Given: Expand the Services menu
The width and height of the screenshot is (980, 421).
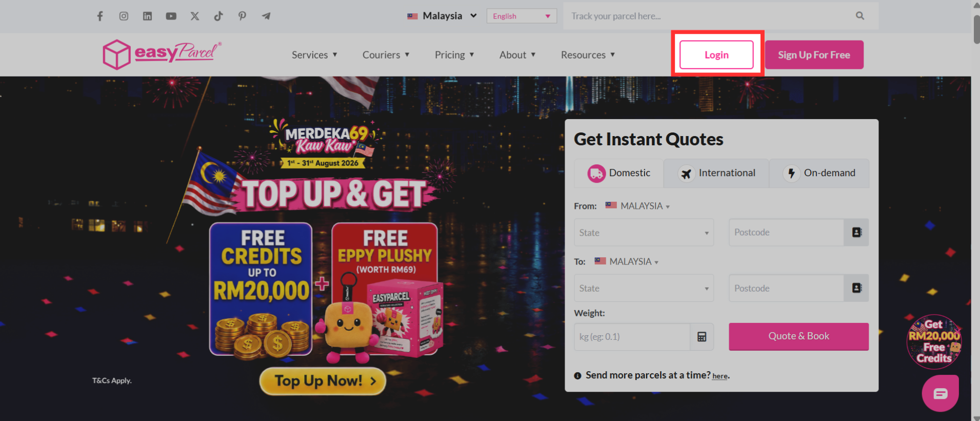Looking at the screenshot, I should [314, 55].
